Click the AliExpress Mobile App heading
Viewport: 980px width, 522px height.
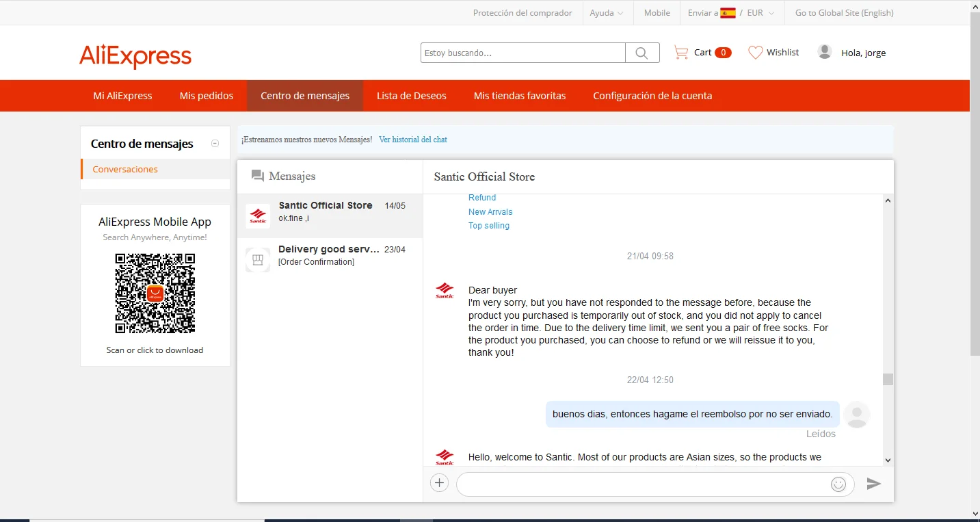pos(155,222)
